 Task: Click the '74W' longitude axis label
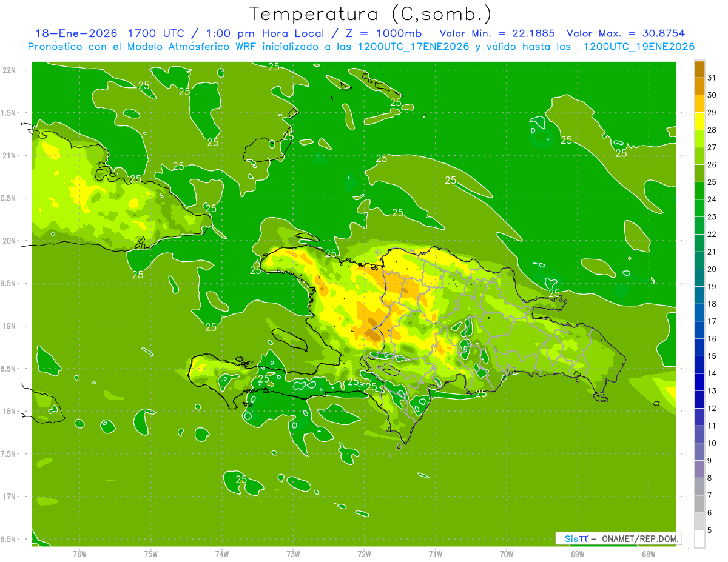point(222,554)
